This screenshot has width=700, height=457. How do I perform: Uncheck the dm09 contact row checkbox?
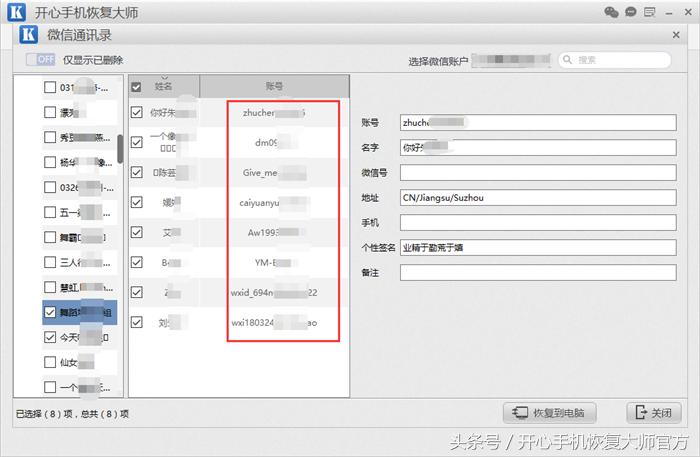[137, 142]
